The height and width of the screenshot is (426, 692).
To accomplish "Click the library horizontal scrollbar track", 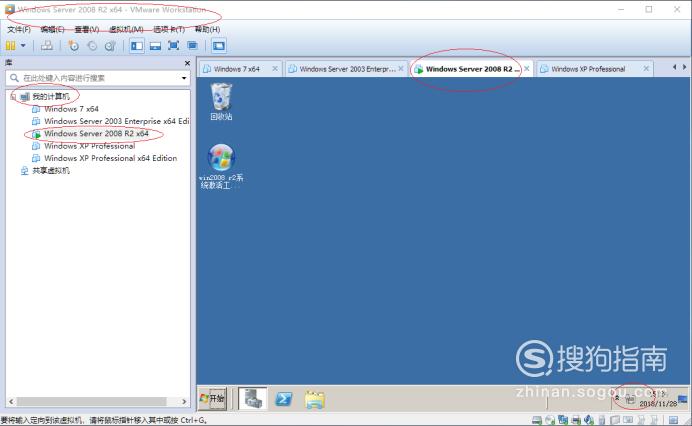I will click(x=91, y=401).
